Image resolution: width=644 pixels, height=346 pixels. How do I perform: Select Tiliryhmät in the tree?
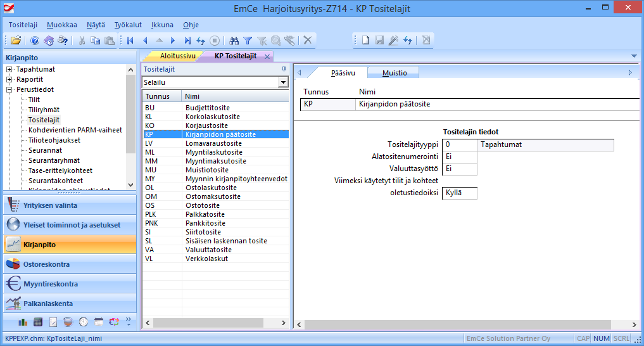(x=44, y=110)
